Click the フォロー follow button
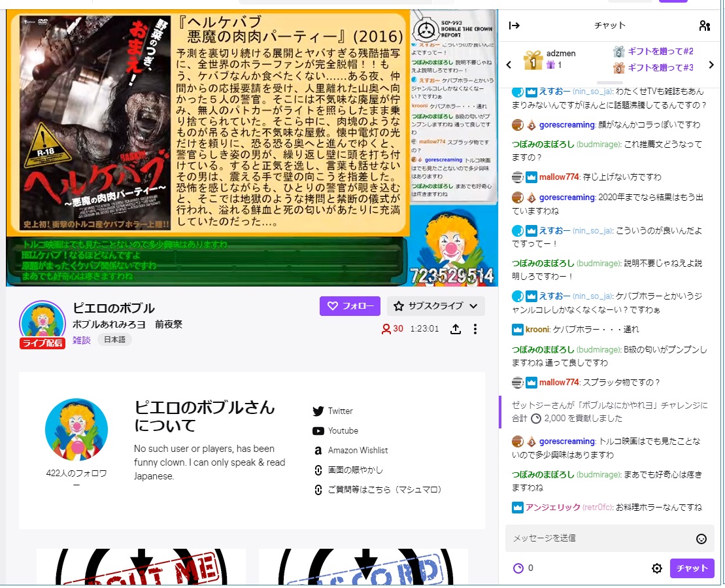This screenshot has width=725, height=588. pyautogui.click(x=350, y=306)
